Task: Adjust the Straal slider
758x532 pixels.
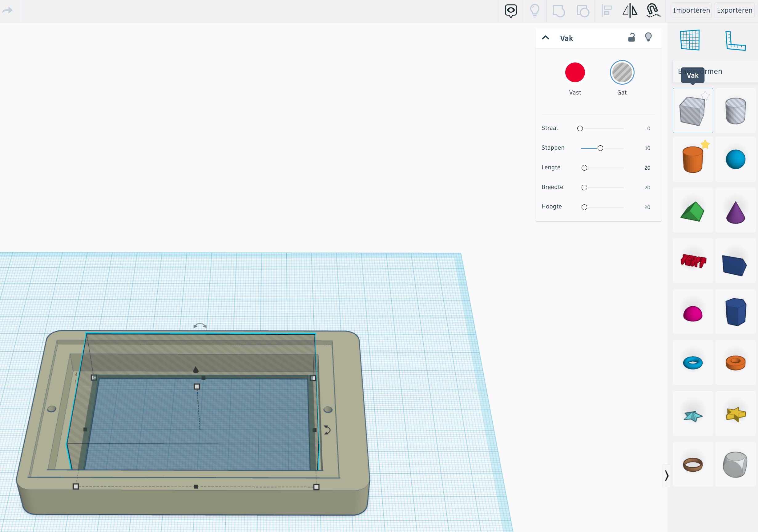Action: (580, 128)
